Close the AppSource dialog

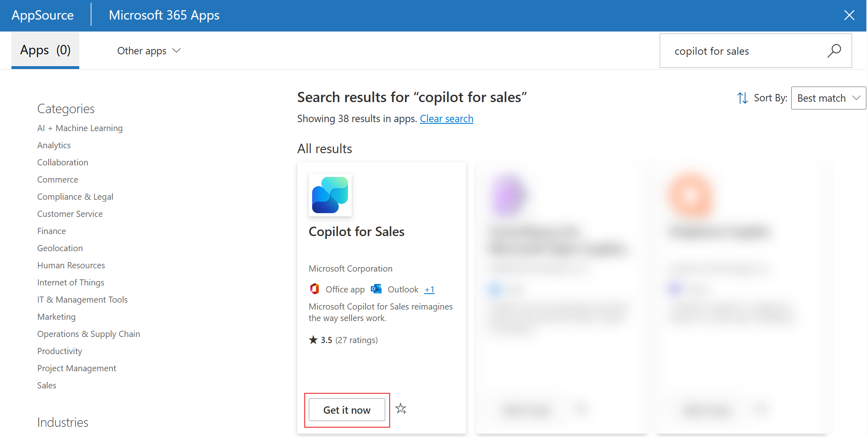tap(849, 16)
